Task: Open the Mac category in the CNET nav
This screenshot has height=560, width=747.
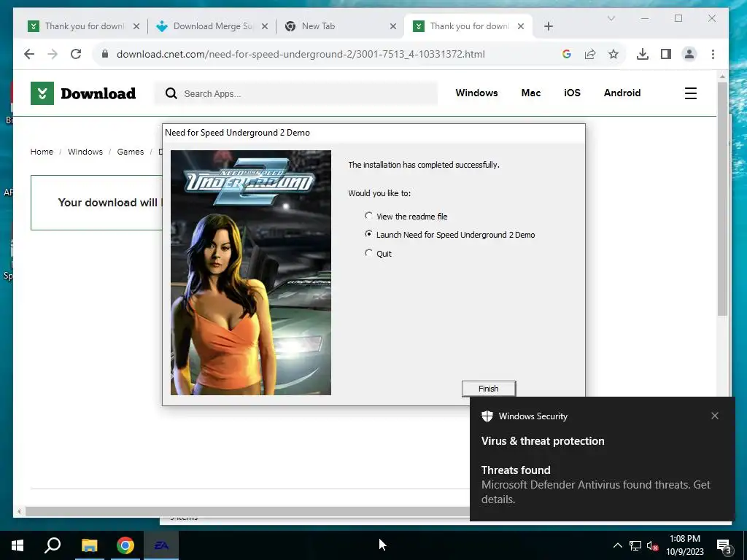Action: [x=531, y=93]
